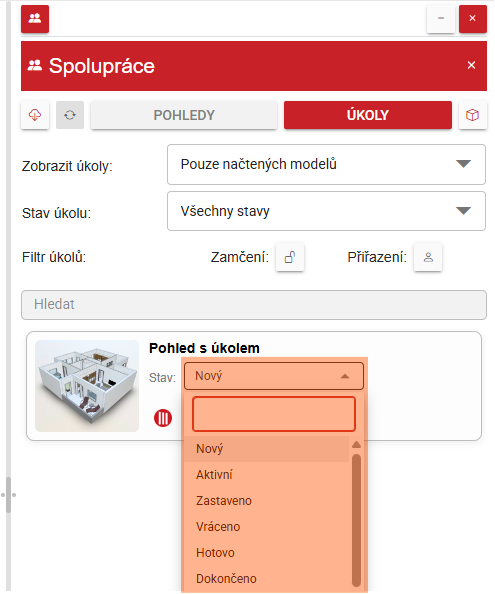Click the cloud download icon
495x594 pixels.
(35, 115)
